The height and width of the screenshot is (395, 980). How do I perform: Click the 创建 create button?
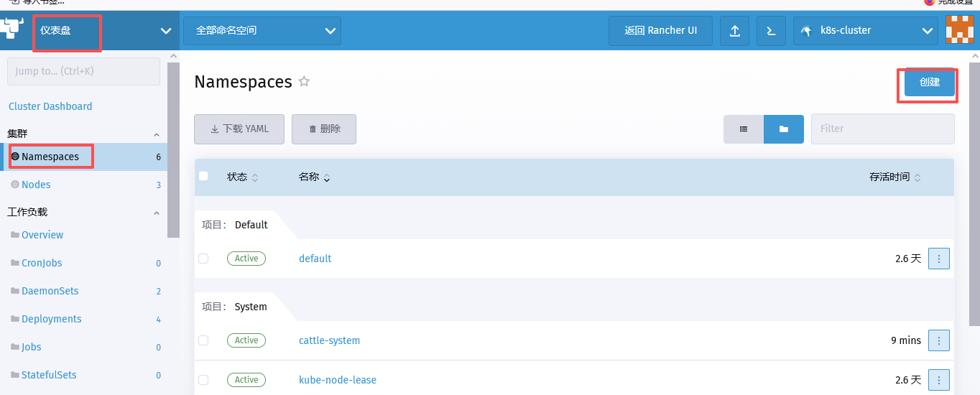click(930, 83)
